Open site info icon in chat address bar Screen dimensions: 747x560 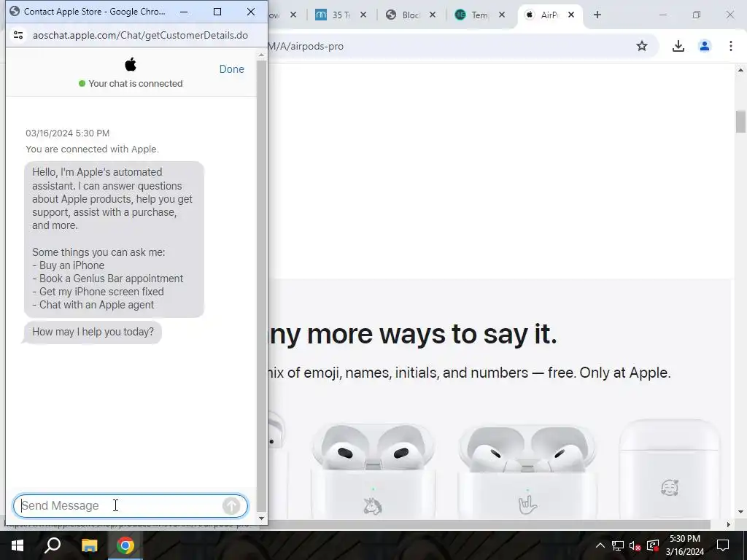[18, 35]
